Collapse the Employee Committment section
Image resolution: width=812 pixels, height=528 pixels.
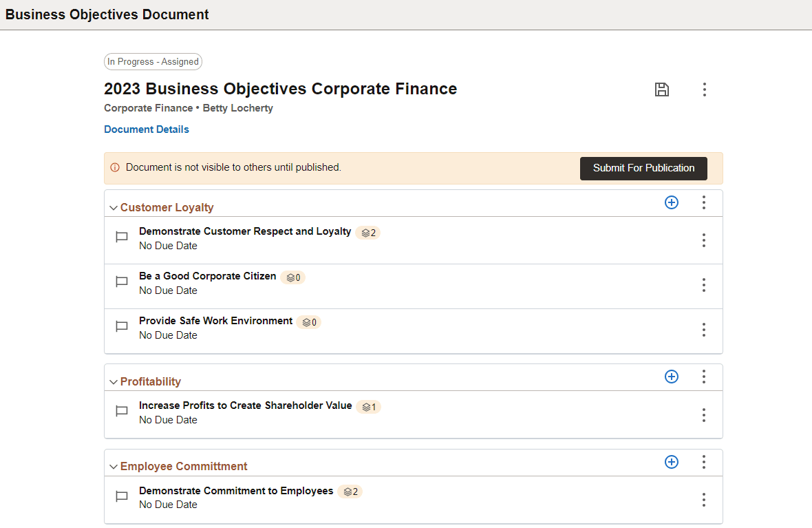pos(113,466)
